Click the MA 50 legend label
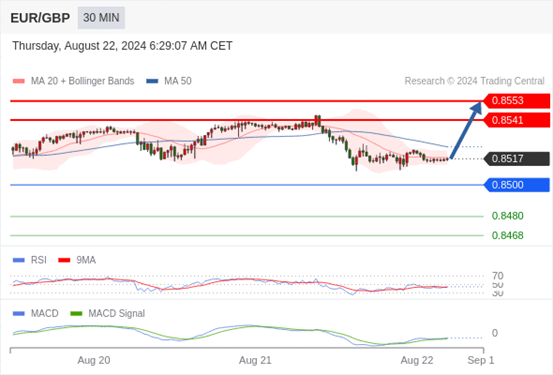The image size is (553, 375). (178, 81)
